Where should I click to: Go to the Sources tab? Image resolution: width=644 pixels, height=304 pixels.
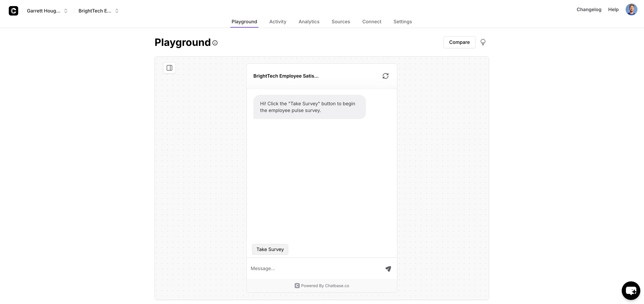point(341,22)
